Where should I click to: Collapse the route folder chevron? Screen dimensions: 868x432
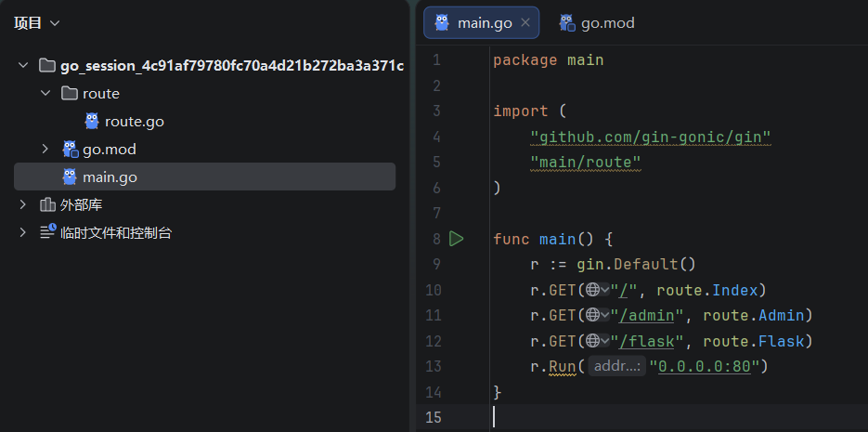45,94
